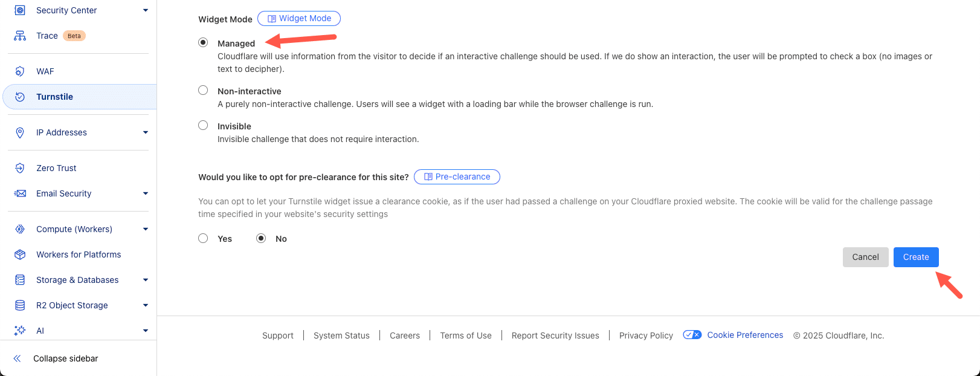This screenshot has height=376, width=980.
Task: Select the Non-interactive widget mode
Action: pyautogui.click(x=203, y=89)
